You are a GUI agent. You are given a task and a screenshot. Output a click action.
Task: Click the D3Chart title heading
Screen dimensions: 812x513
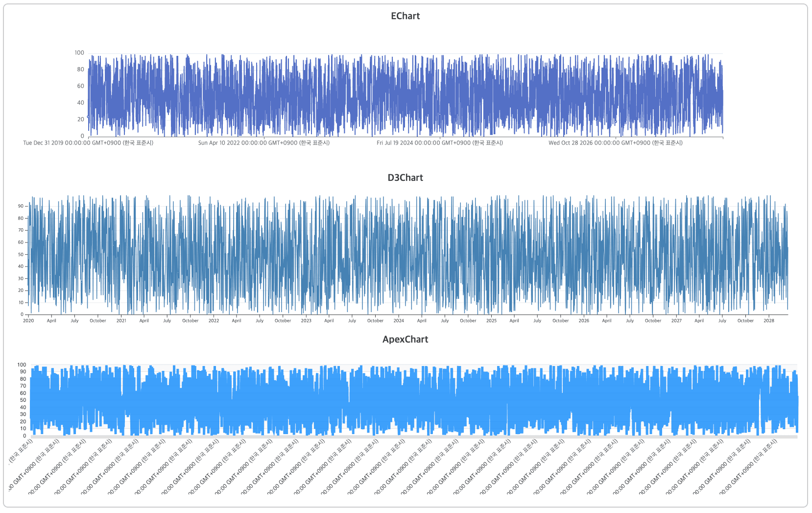click(x=405, y=177)
